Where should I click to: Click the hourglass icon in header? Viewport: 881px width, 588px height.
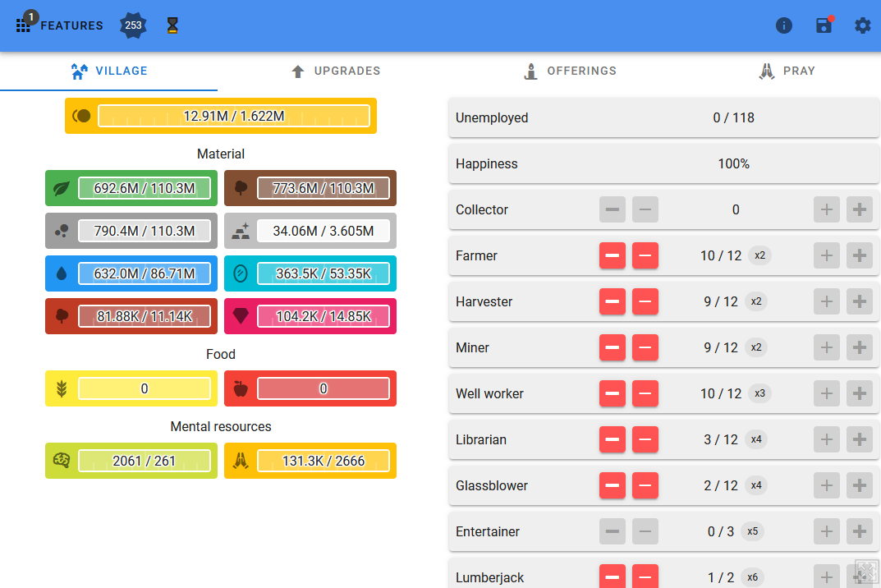pyautogui.click(x=172, y=25)
